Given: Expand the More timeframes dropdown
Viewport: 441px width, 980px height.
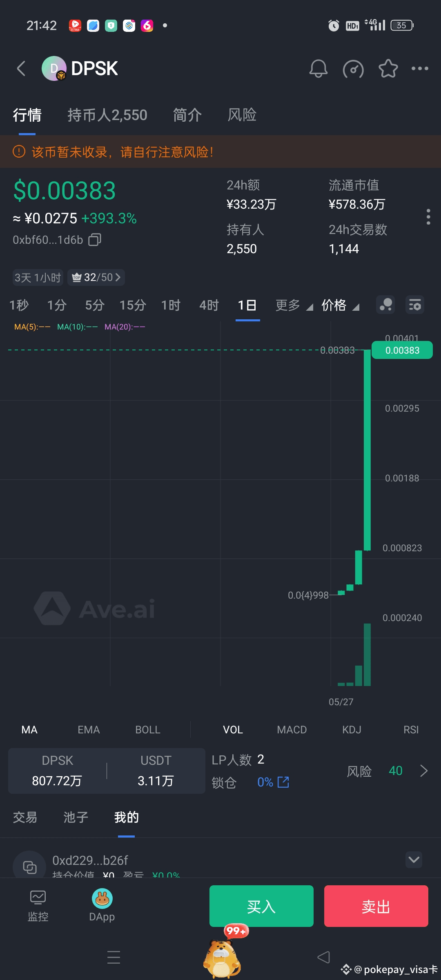Looking at the screenshot, I should (x=294, y=305).
